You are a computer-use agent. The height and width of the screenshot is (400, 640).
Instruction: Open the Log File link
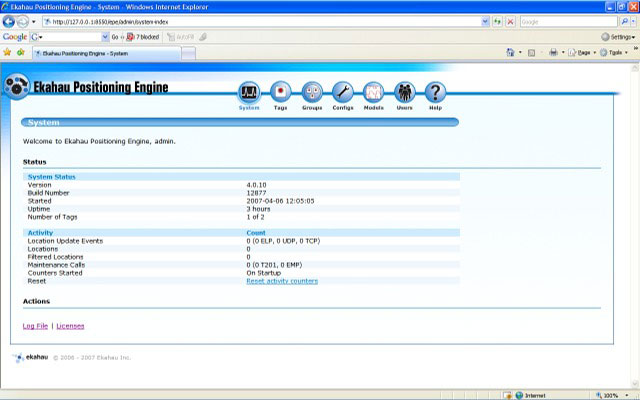[x=35, y=326]
